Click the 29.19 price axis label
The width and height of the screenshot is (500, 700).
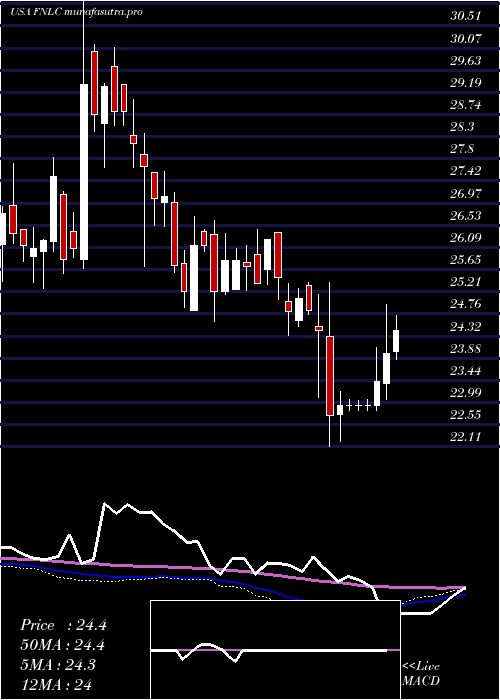coord(466,83)
